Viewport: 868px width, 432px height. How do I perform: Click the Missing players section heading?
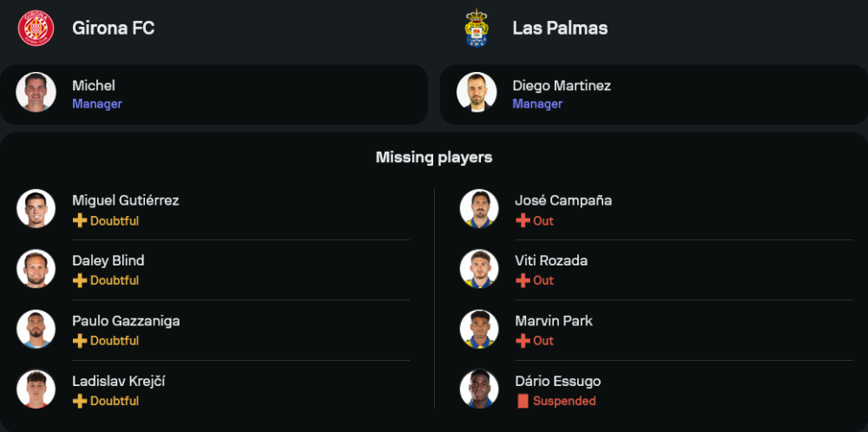click(x=434, y=157)
